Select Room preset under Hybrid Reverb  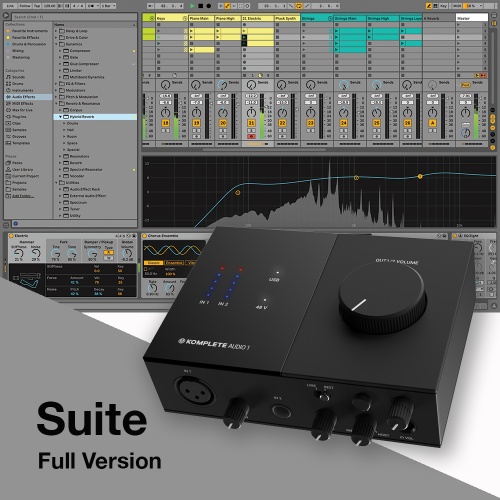click(72, 136)
